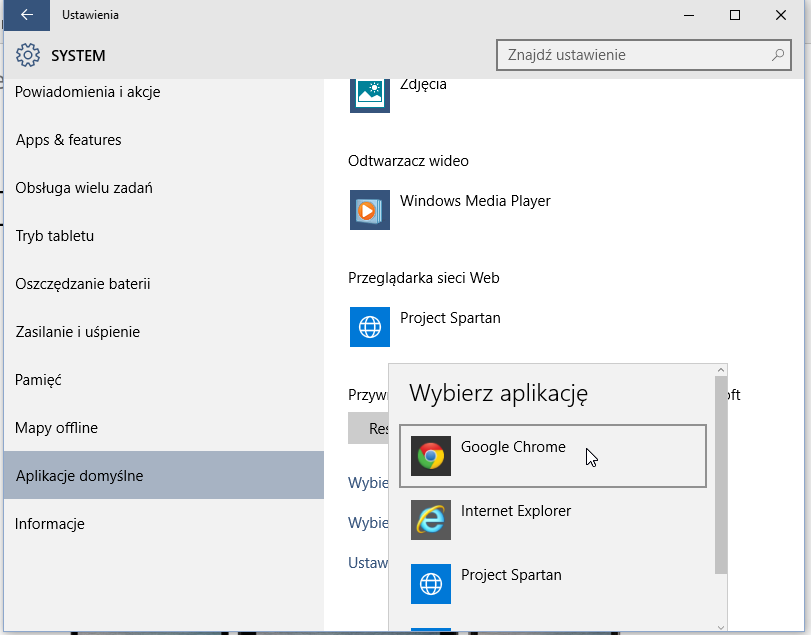Open the Pamięć section
The height and width of the screenshot is (635, 811).
(x=163, y=380)
